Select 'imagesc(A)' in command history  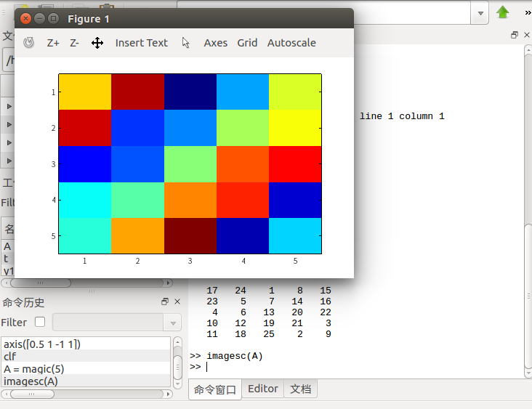pyautogui.click(x=86, y=381)
